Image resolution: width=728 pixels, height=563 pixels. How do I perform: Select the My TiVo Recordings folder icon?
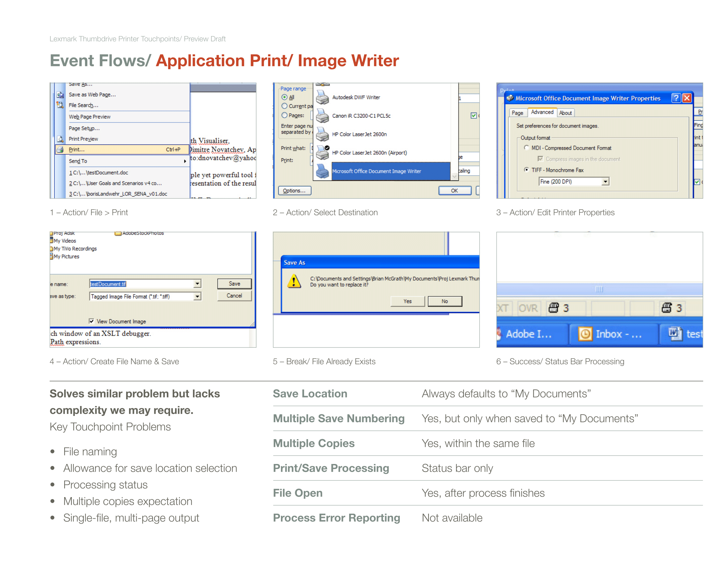pyautogui.click(x=52, y=248)
